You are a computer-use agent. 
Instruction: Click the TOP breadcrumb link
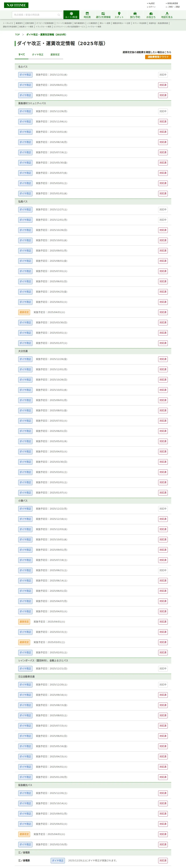17,35
